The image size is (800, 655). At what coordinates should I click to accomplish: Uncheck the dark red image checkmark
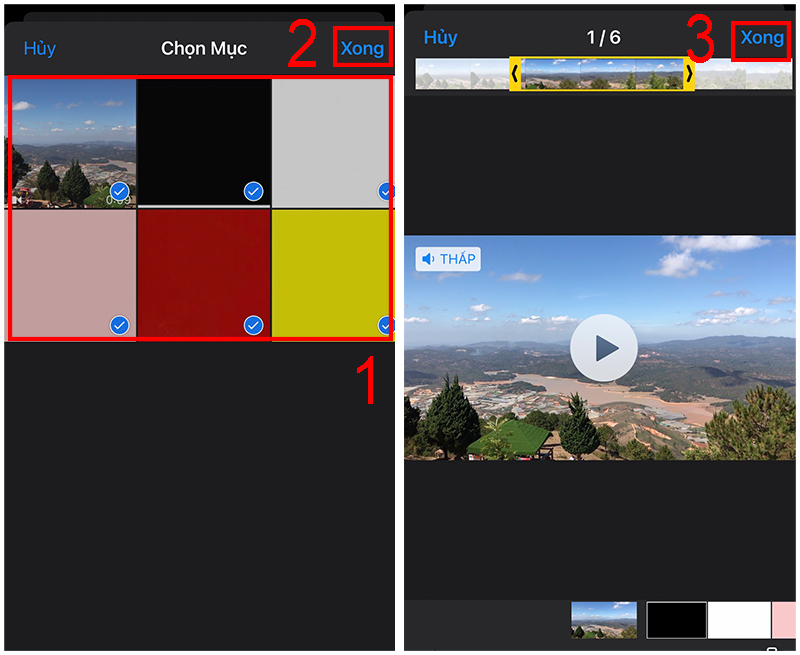pyautogui.click(x=254, y=325)
